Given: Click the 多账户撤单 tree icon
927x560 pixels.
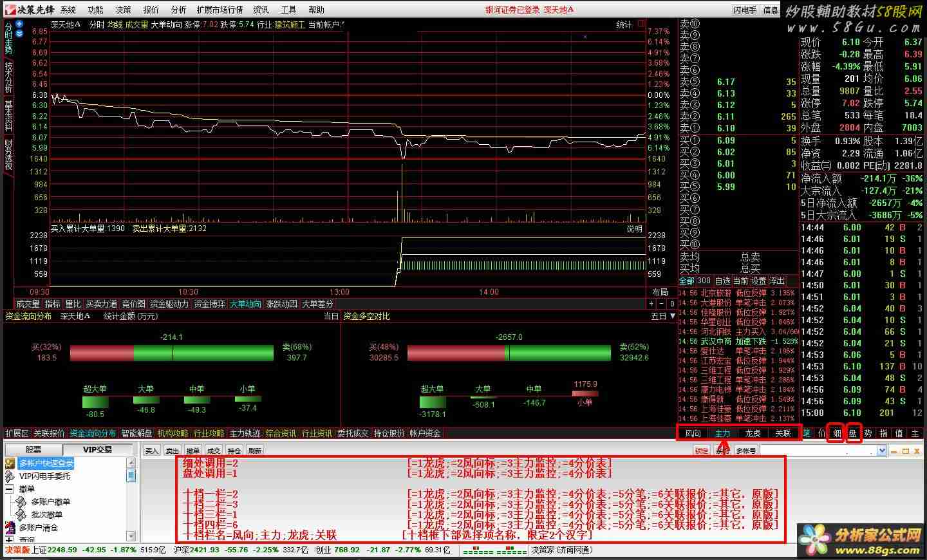Looking at the screenshot, I should [21, 502].
